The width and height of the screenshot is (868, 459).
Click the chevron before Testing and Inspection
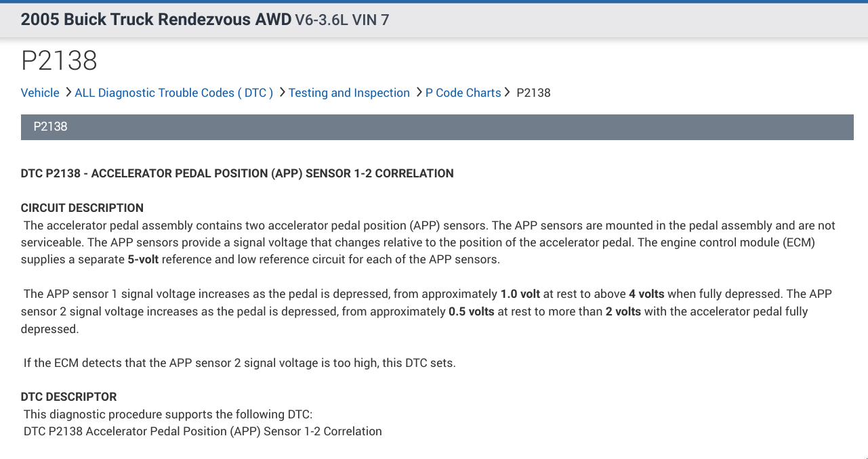tap(283, 92)
